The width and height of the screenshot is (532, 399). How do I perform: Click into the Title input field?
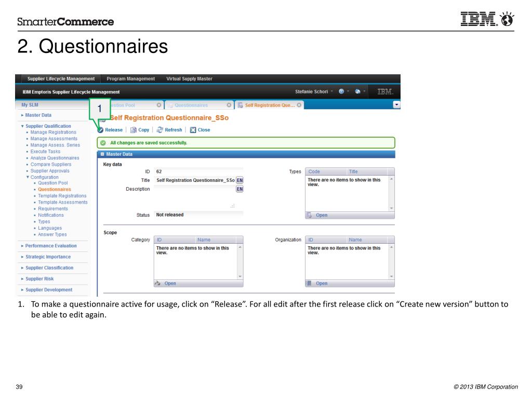(x=195, y=180)
